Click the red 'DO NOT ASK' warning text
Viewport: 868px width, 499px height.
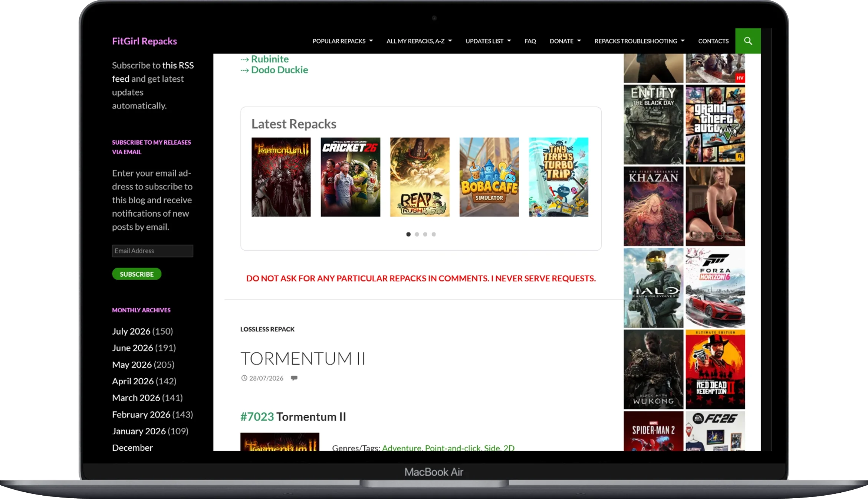click(x=421, y=278)
